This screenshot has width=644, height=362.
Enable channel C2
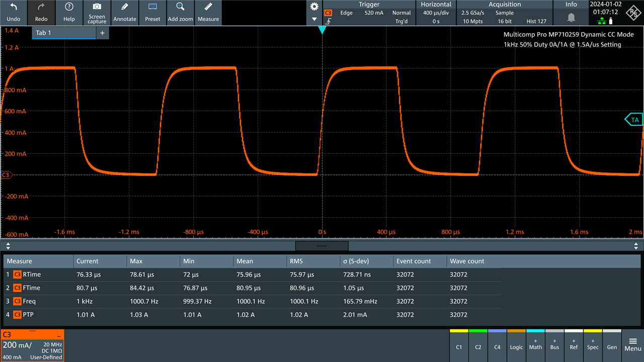(478, 345)
